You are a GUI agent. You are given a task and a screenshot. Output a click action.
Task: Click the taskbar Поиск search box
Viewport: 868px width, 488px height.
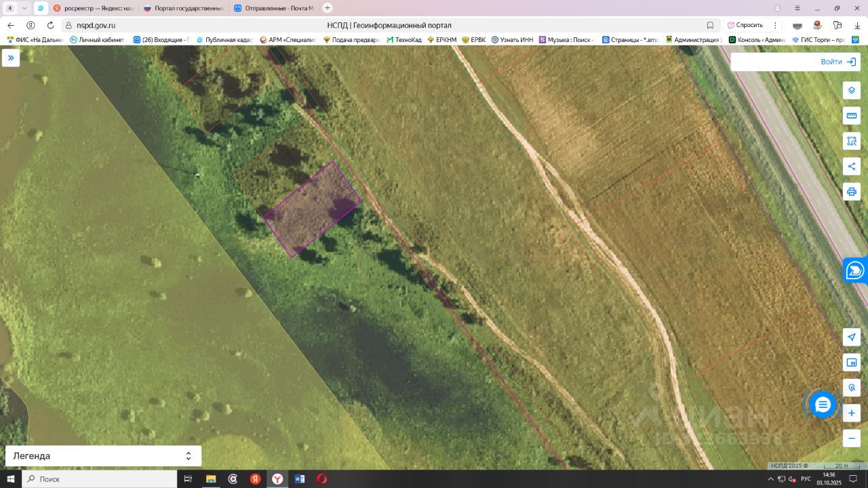[x=100, y=479]
